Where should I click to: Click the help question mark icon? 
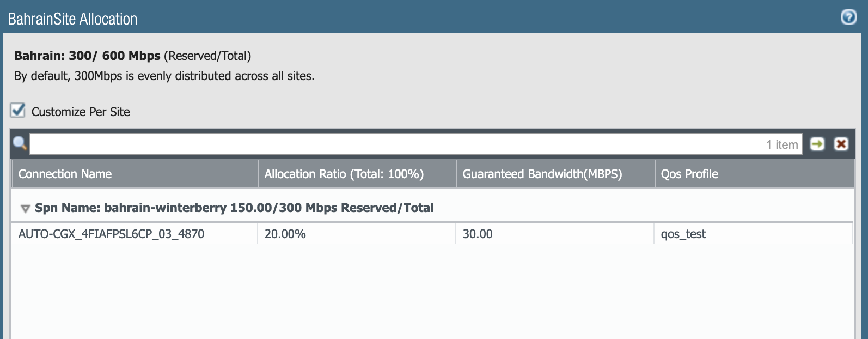pos(848,18)
